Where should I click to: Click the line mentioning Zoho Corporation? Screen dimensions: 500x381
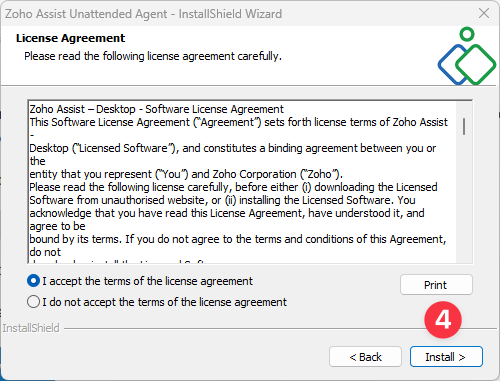[186, 174]
